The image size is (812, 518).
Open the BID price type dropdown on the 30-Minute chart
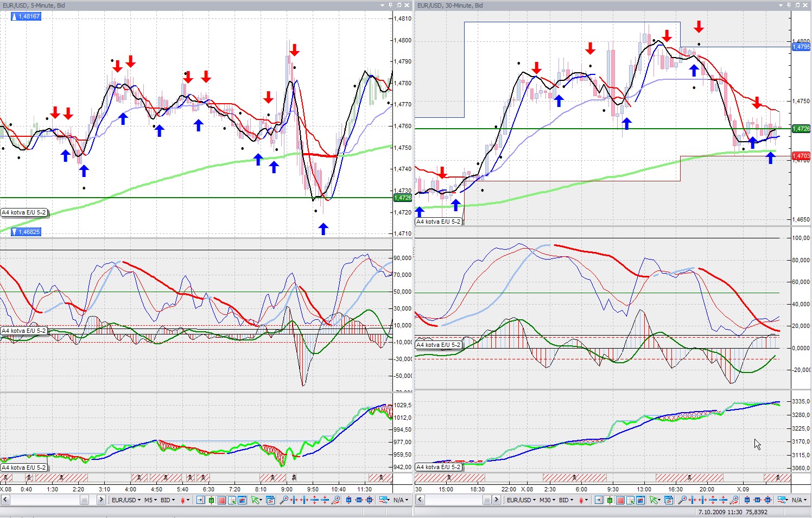566,500
